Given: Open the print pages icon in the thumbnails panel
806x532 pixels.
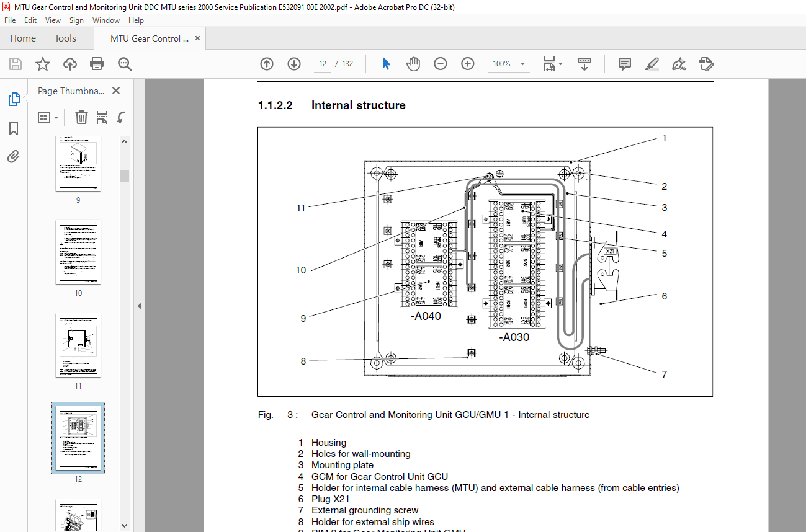Looking at the screenshot, I should (102, 117).
